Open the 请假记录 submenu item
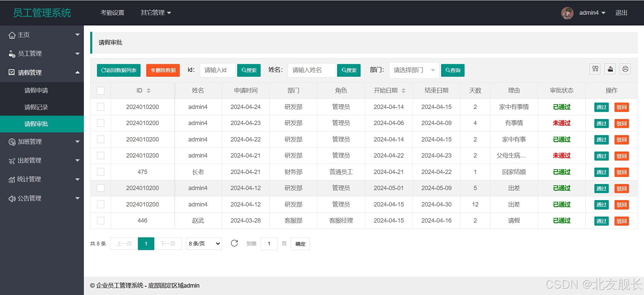The height and width of the screenshot is (295, 644). pyautogui.click(x=42, y=107)
